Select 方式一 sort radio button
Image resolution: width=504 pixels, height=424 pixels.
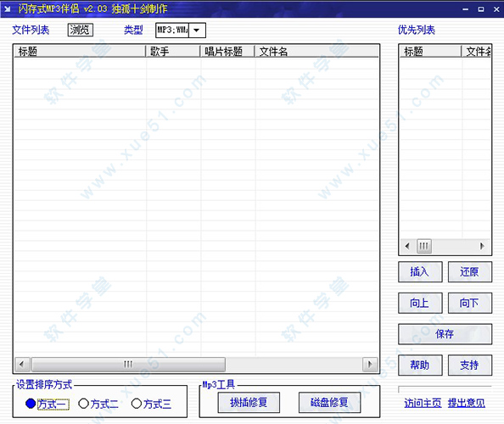[x=31, y=404]
